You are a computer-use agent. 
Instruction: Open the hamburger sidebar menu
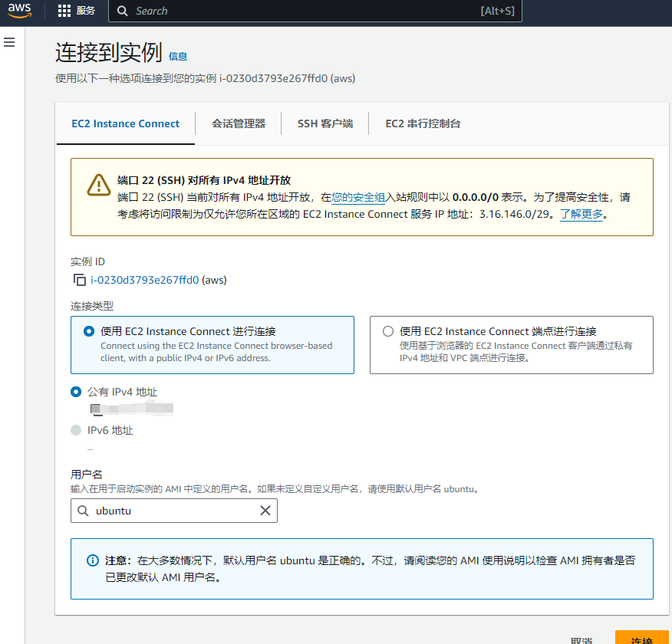(x=9, y=41)
